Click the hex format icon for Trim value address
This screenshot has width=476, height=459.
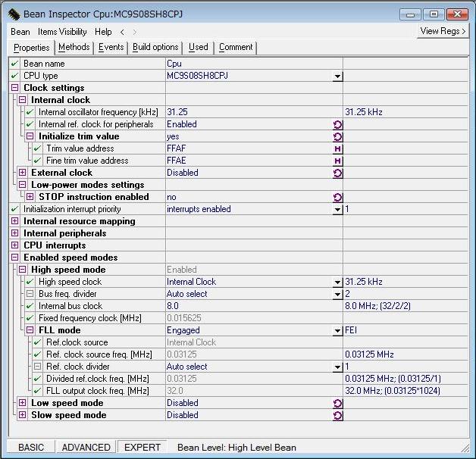(x=337, y=149)
